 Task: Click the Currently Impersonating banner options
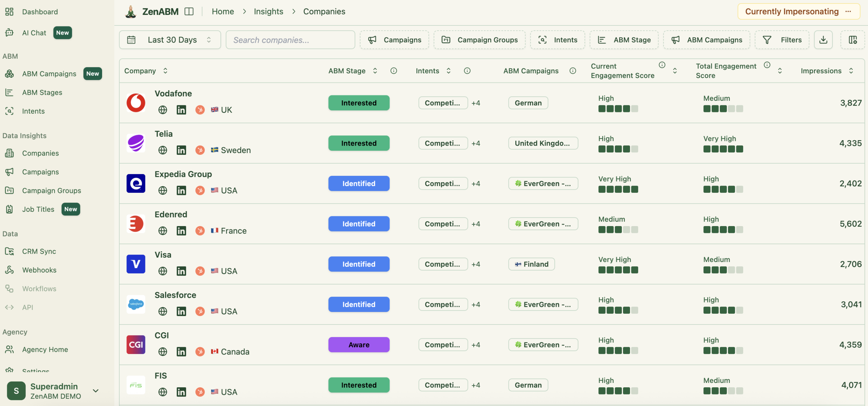(848, 11)
